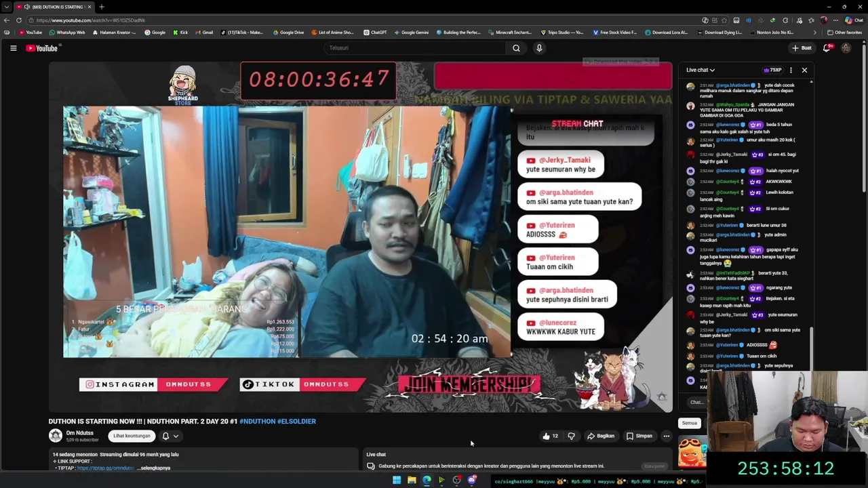Save the video with Simpan
This screenshot has width=868, height=488.
pyautogui.click(x=639, y=436)
